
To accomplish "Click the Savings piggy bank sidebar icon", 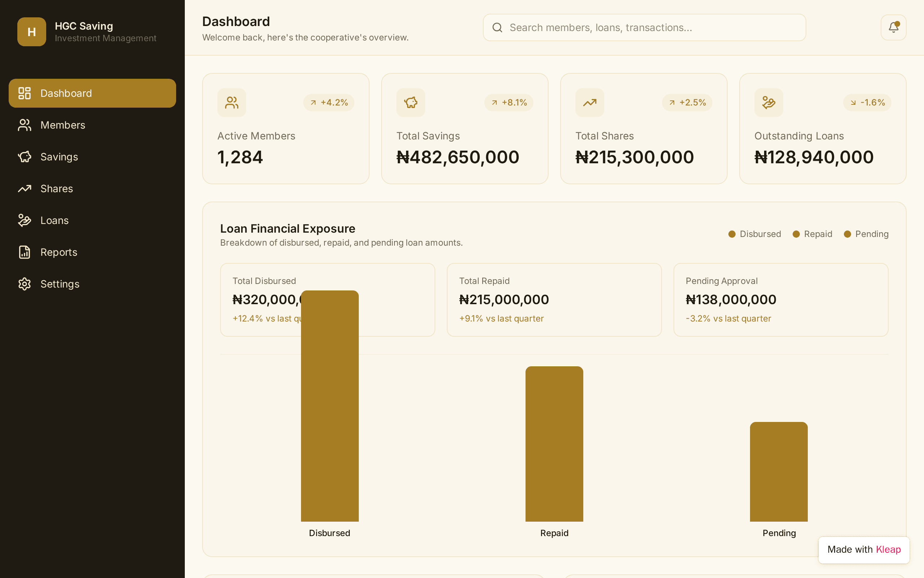I will click(x=25, y=157).
